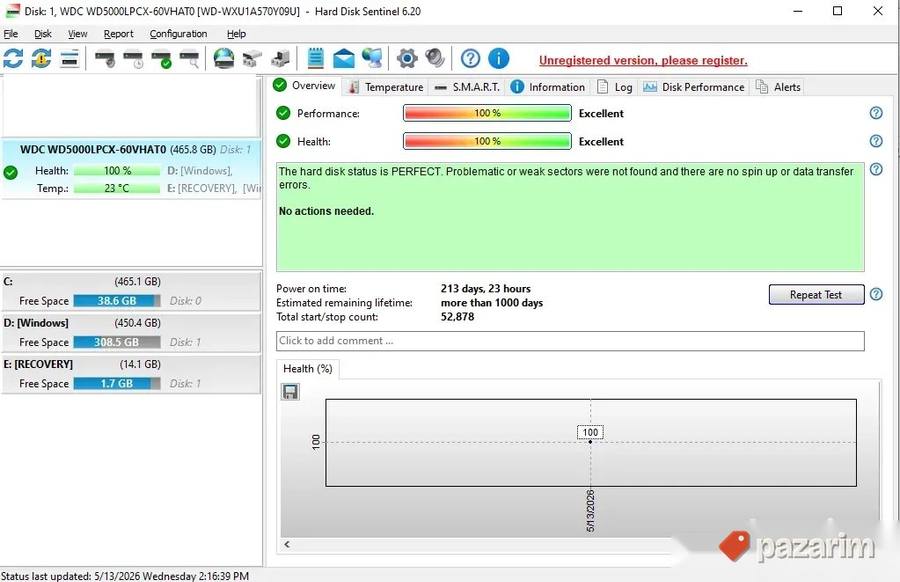Click the blue Refresh arrows toolbar icon
Screen dimensions: 900x582
[x=13, y=59]
